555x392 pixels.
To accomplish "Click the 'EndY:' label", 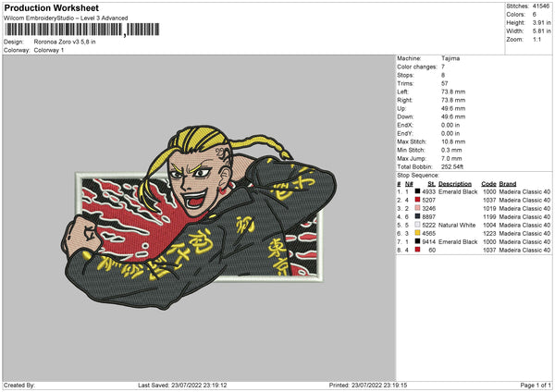I will tap(405, 133).
